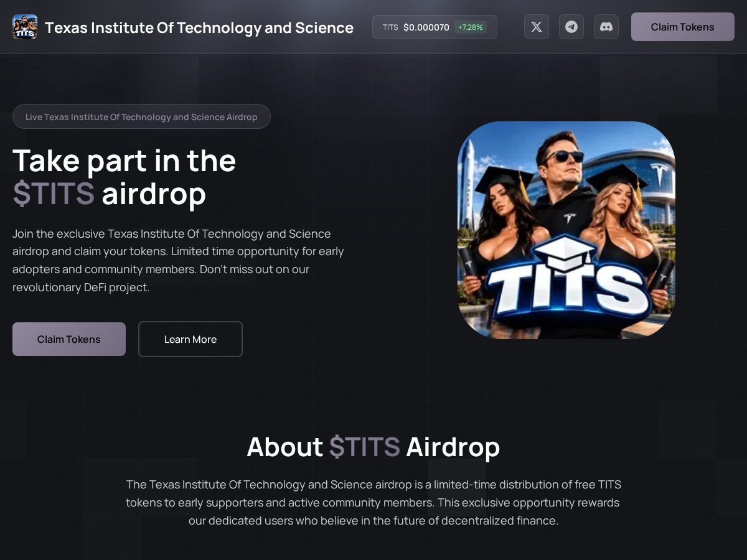This screenshot has width=747, height=560.
Task: Click Claim Tokens button under hero text
Action: (x=69, y=339)
